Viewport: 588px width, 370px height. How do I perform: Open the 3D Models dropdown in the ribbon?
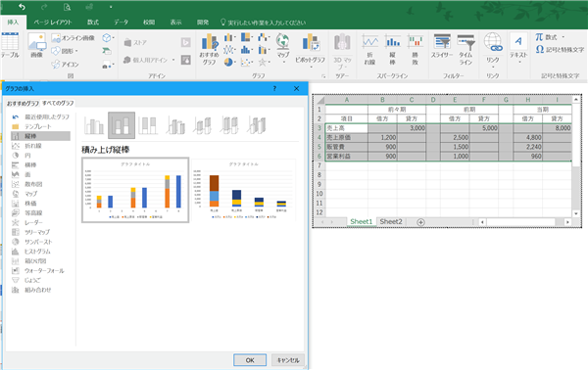pos(108,38)
